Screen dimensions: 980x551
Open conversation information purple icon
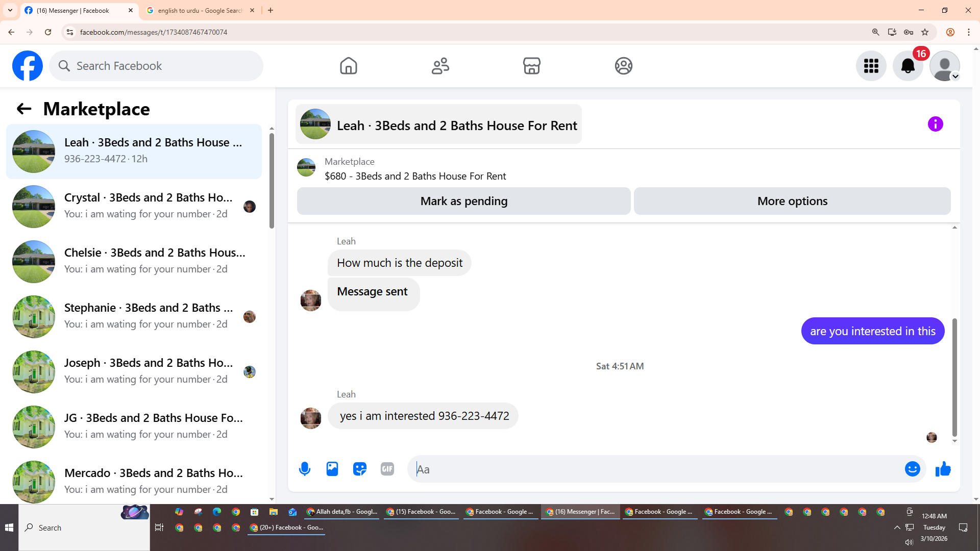935,124
